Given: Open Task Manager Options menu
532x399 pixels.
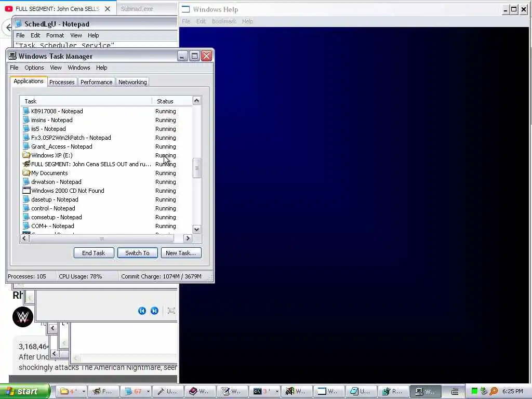Looking at the screenshot, I should pyautogui.click(x=34, y=68).
